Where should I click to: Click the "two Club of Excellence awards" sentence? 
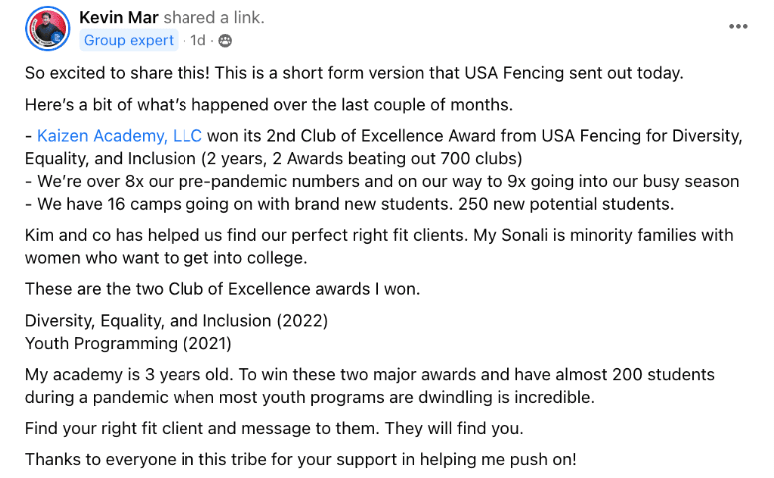223,290
